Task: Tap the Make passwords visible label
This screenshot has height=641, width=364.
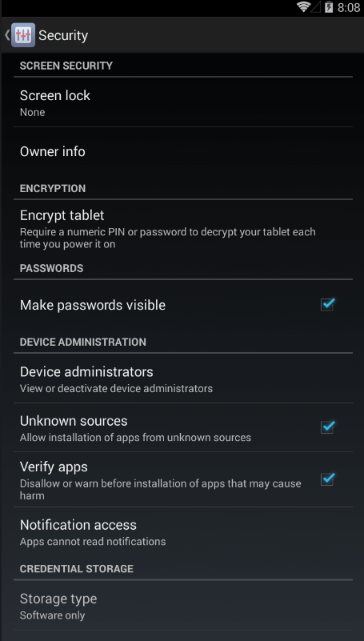Action: (x=93, y=305)
